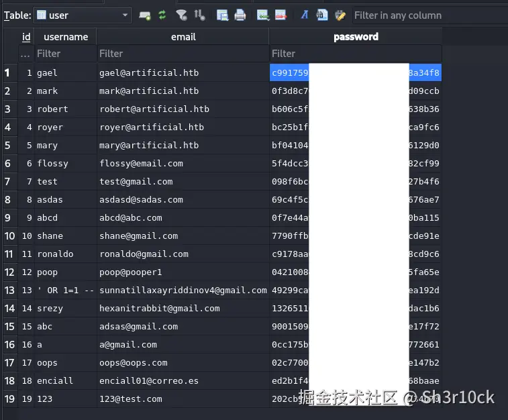The image size is (508, 420).
Task: Sort by the id column header
Action: click(26, 37)
